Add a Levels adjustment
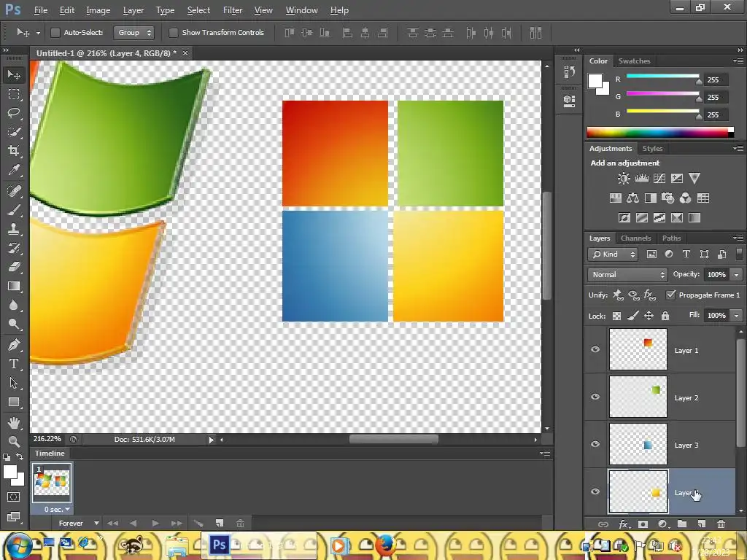 tap(642, 179)
